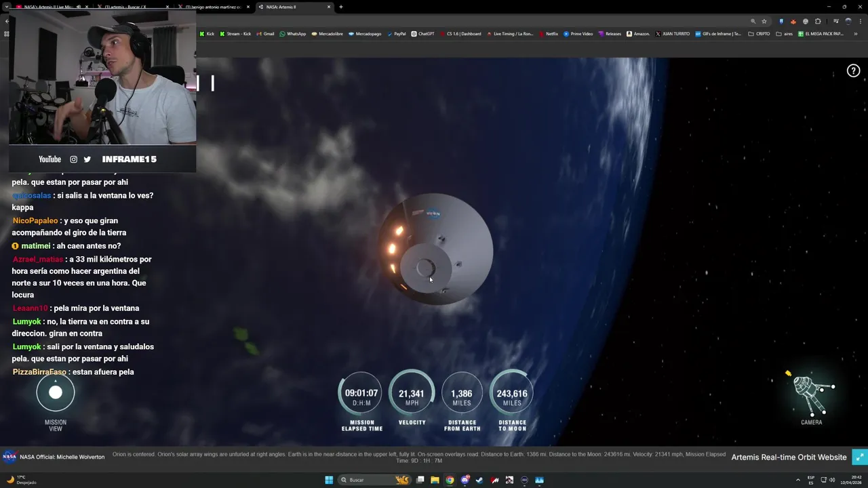Image resolution: width=868 pixels, height=488 pixels.
Task: Open the Chrome profile avatar
Action: pos(848,21)
